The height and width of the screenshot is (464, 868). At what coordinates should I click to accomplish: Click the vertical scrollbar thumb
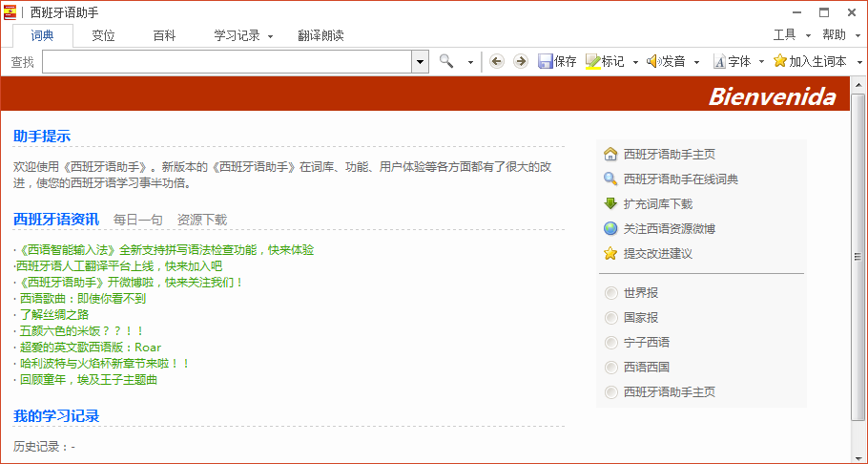point(857,256)
